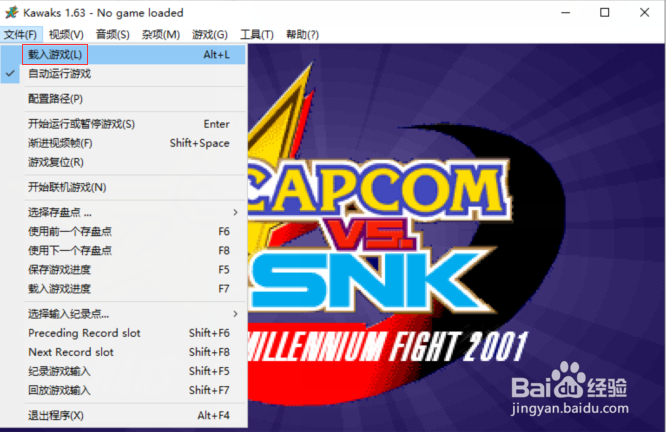The height and width of the screenshot is (432, 666).
Task: Select 载入游戏(L) menu entry
Action: pos(123,54)
